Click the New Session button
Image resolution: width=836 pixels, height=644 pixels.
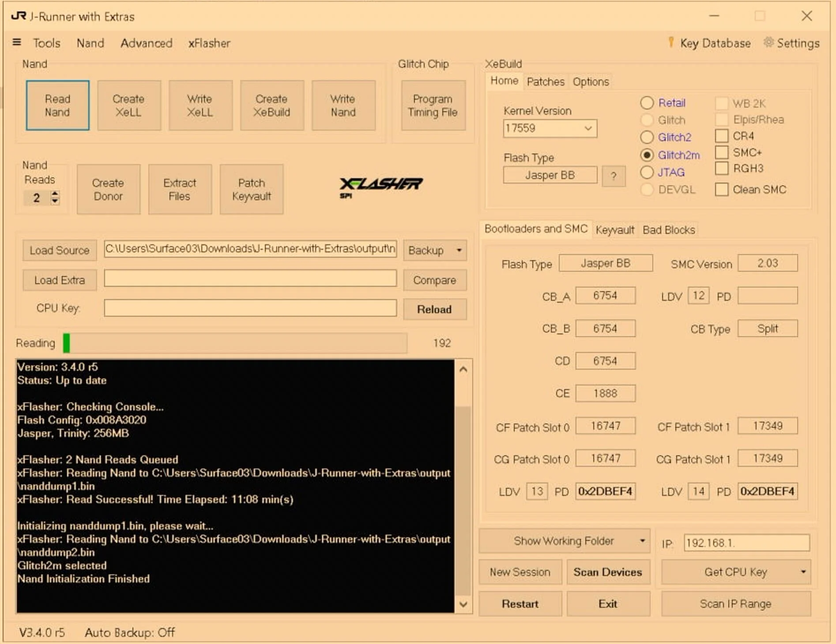520,572
